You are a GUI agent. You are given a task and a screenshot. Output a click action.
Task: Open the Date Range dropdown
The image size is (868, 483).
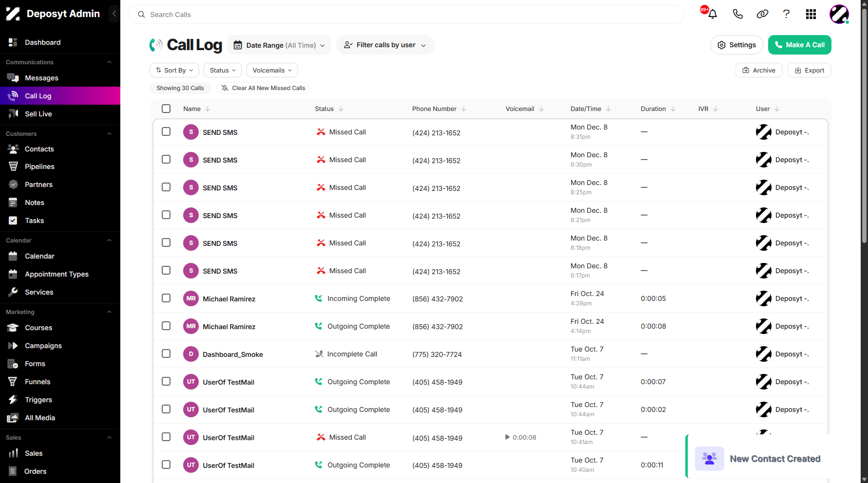(x=279, y=45)
